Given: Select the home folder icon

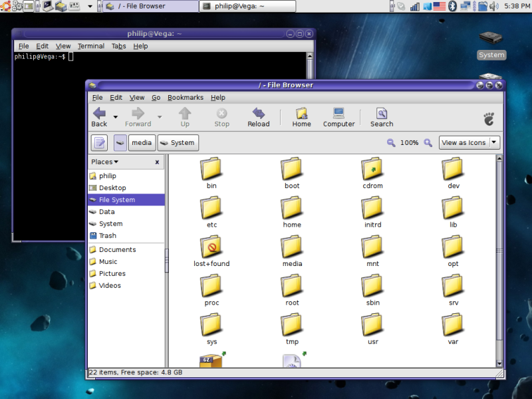Looking at the screenshot, I should [x=291, y=207].
